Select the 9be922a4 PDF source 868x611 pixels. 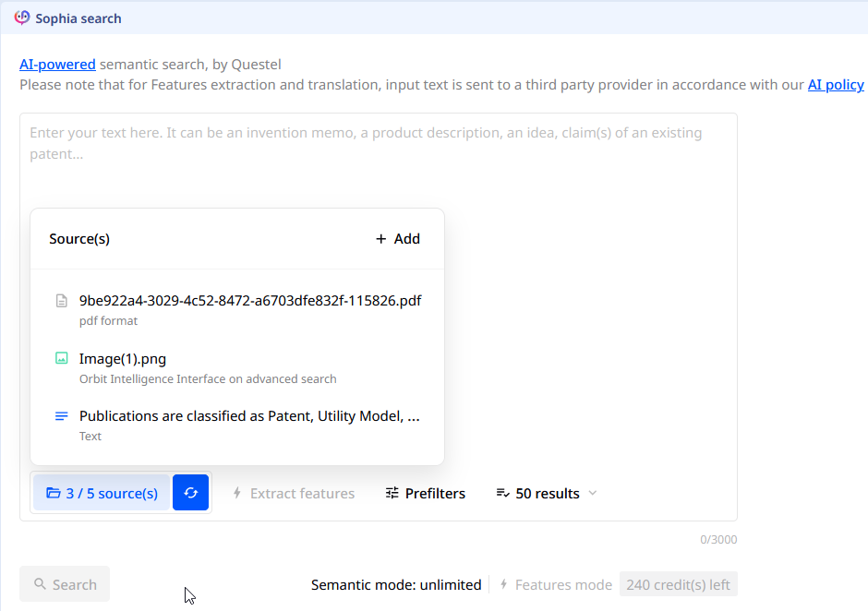tap(238, 309)
